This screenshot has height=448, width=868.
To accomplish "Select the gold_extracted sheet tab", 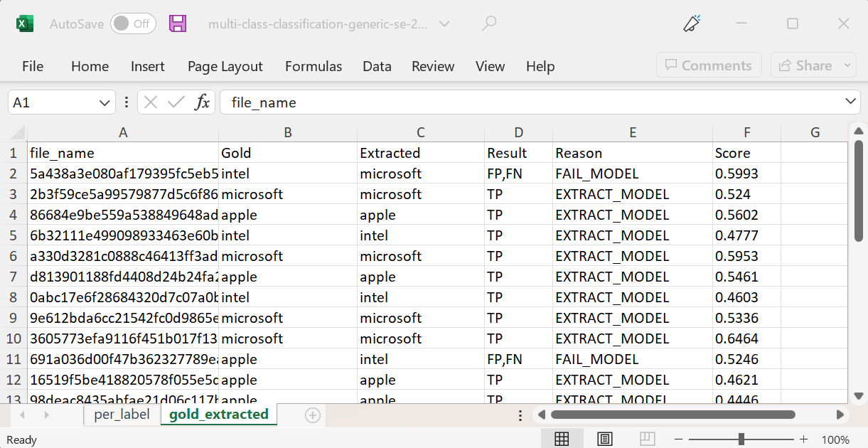I will [219, 415].
